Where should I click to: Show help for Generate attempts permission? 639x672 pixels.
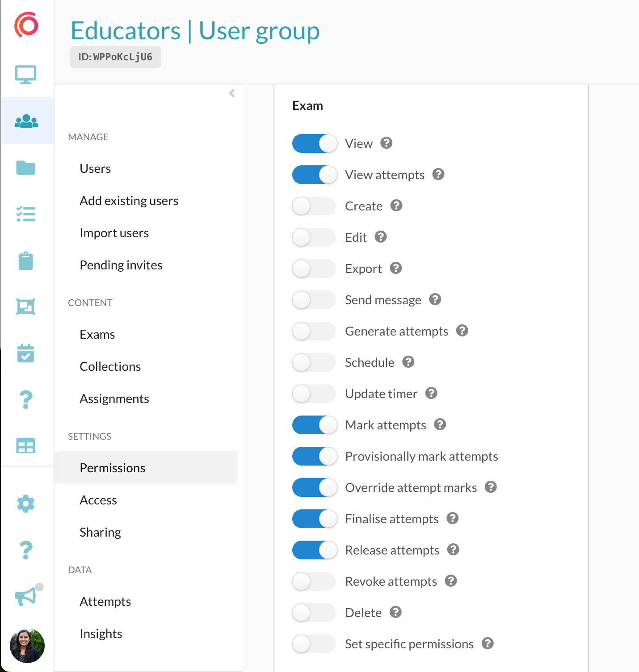coord(462,331)
